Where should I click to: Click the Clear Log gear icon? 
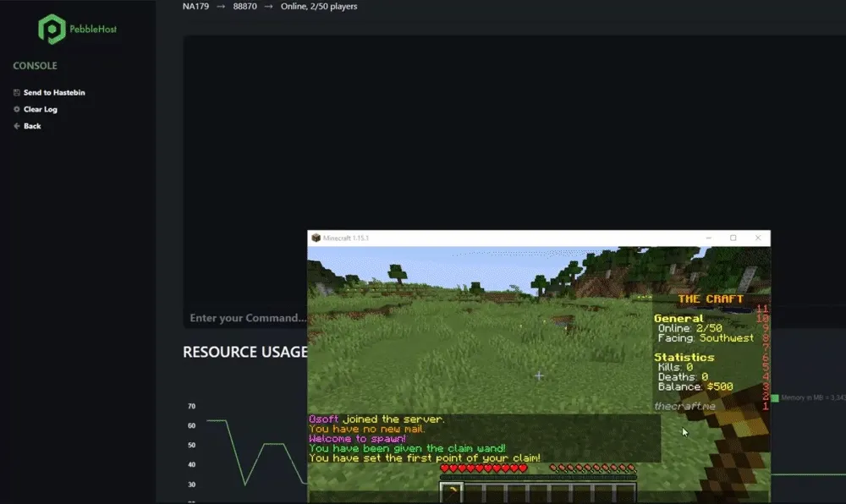pos(17,109)
